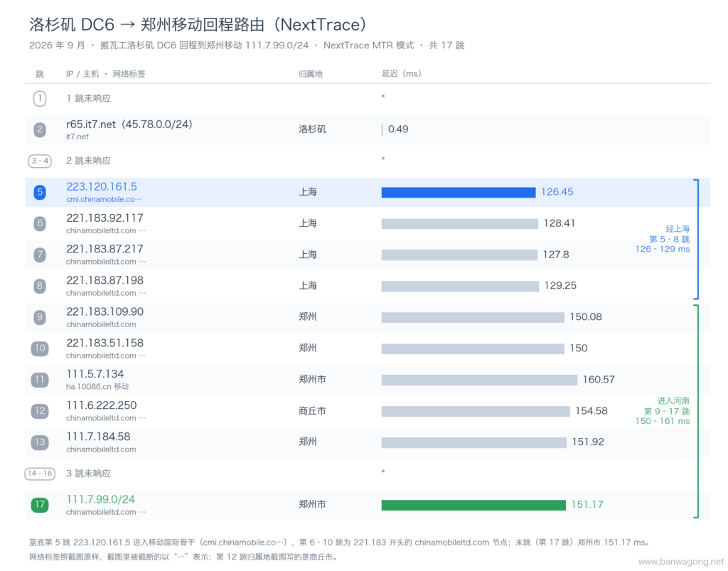The image size is (728, 571).
Task: Click the page title 洛杉矶 DC6 → 郑州移动回程路由
Action: (198, 25)
